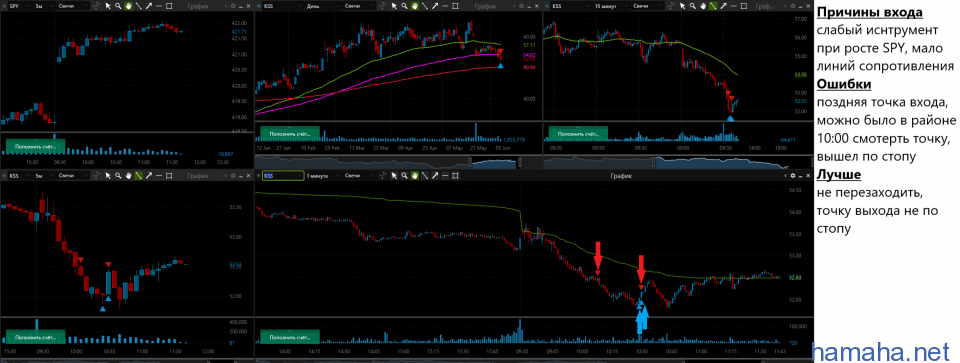The height and width of the screenshot is (363, 960).
Task: Click the time range navigator under KSS daily chart
Action: tap(398, 162)
